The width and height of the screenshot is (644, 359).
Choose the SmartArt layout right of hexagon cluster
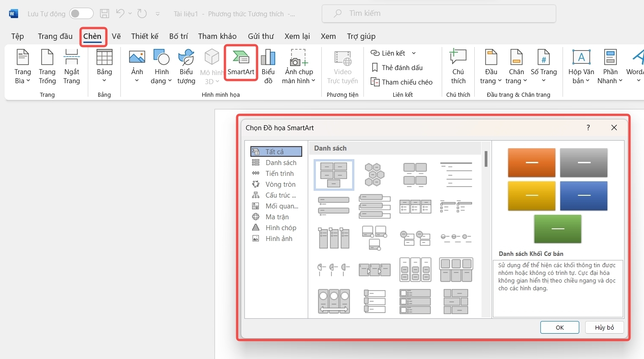[x=415, y=175]
